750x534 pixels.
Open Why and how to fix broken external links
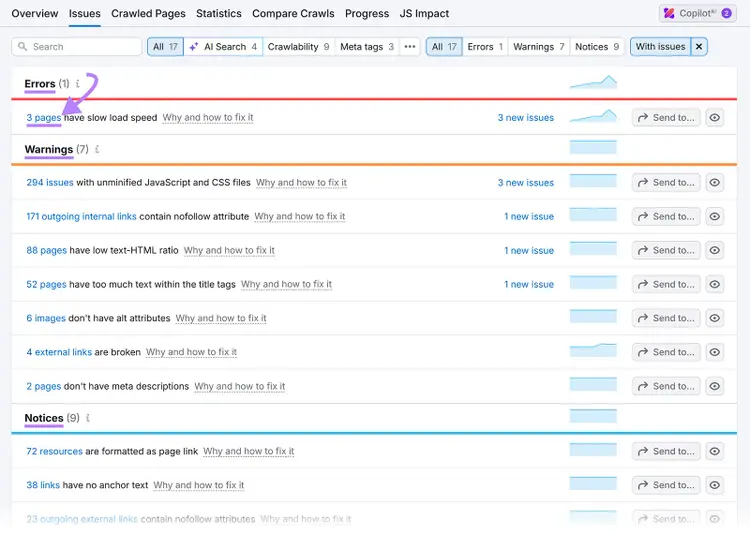[x=191, y=352]
